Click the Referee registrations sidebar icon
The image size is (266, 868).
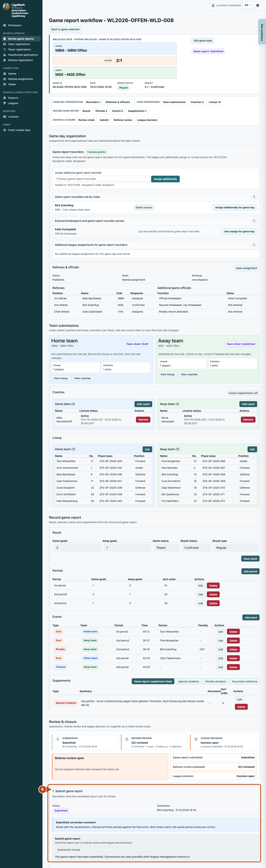point(5,60)
